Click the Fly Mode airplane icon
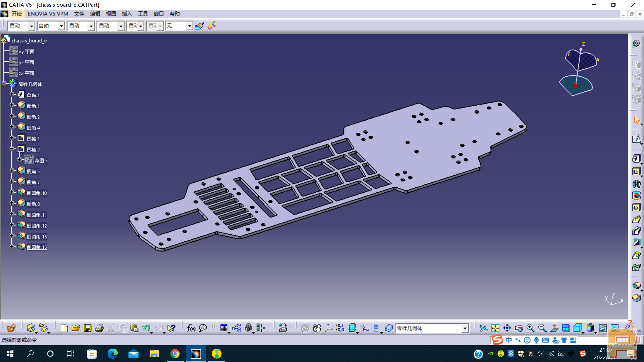644x362 pixels. tap(483, 328)
